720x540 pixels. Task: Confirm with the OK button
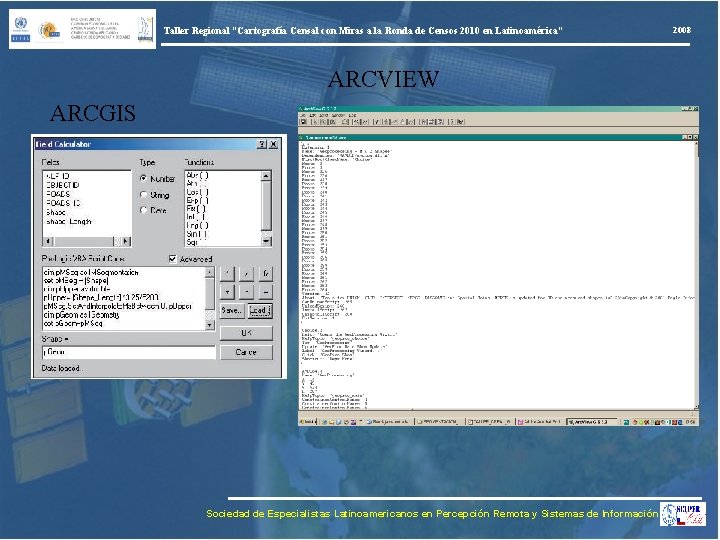pos(246,333)
